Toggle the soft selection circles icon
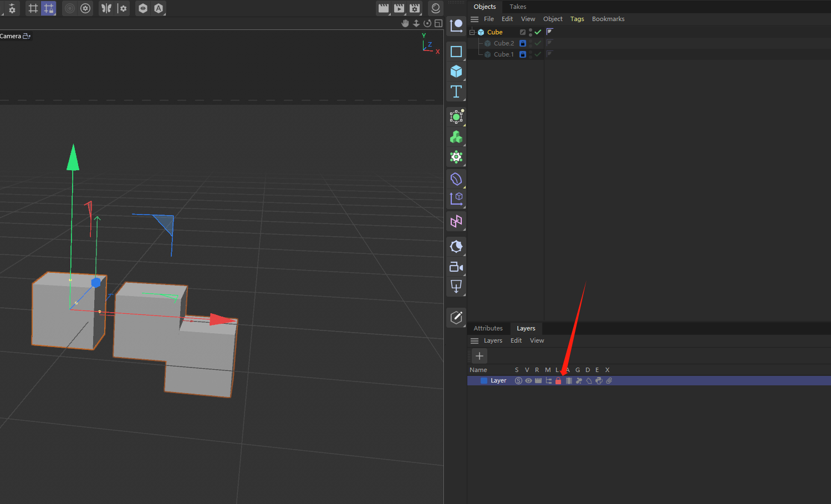 point(70,8)
